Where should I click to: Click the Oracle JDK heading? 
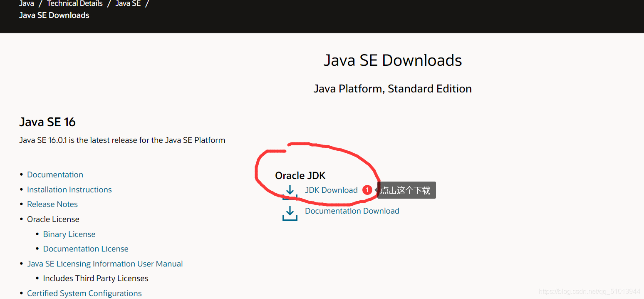[300, 176]
